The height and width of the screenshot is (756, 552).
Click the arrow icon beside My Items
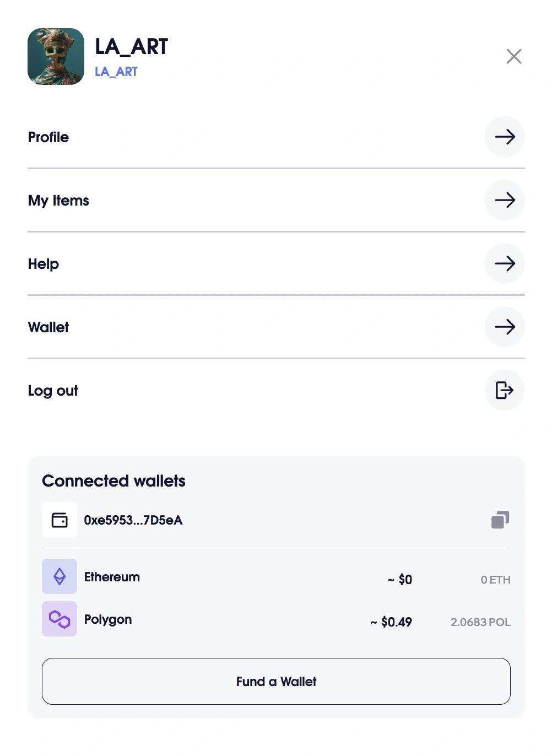(504, 200)
